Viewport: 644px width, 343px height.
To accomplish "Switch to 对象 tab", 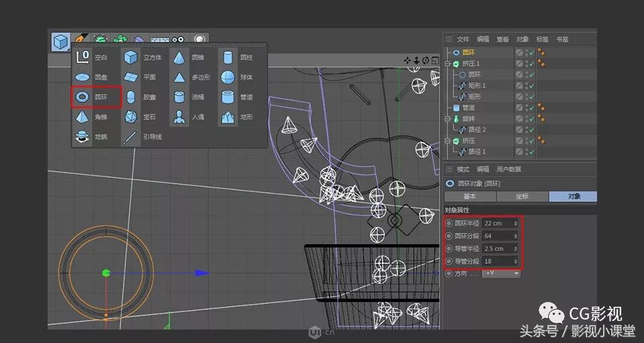I will 574,197.
